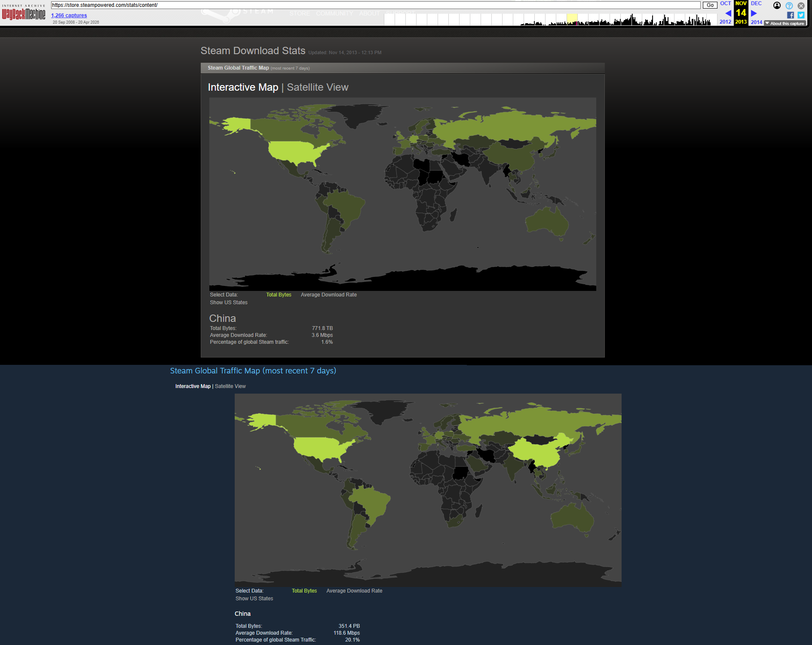
Task: Click the United States on lower map
Action: 320,448
